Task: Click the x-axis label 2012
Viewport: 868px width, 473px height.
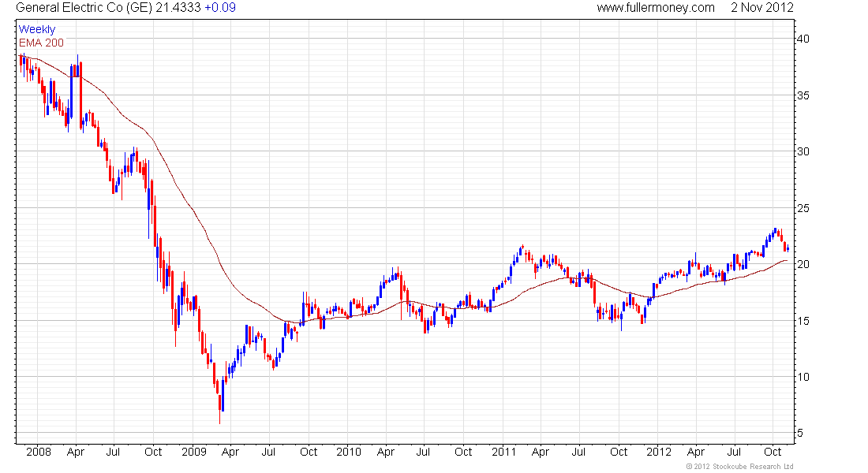Action: coord(659,452)
